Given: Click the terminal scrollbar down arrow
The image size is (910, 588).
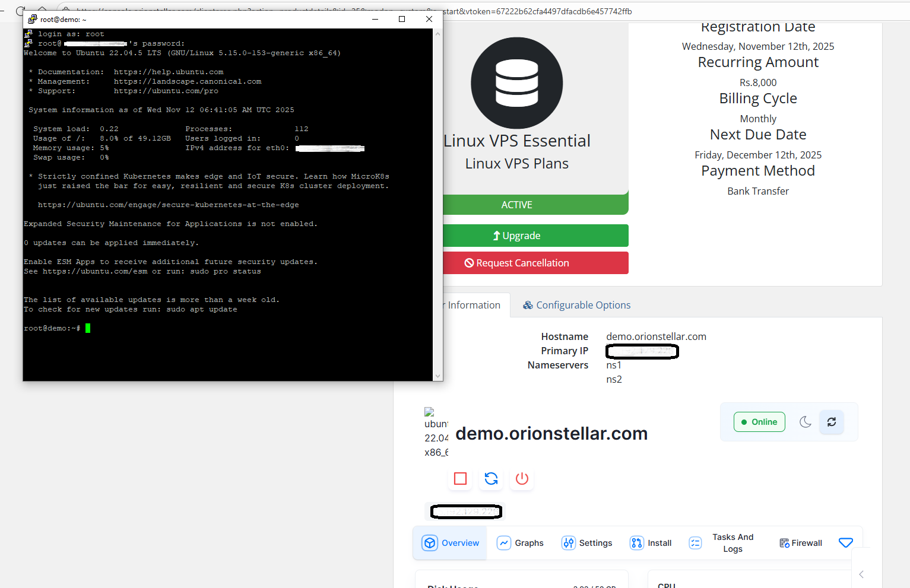Looking at the screenshot, I should point(437,376).
